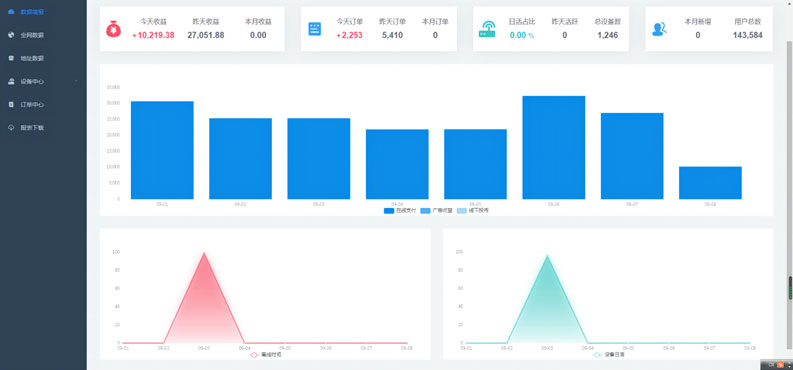Click the blue users icon
Image resolution: width=793 pixels, height=370 pixels.
coord(659,29)
